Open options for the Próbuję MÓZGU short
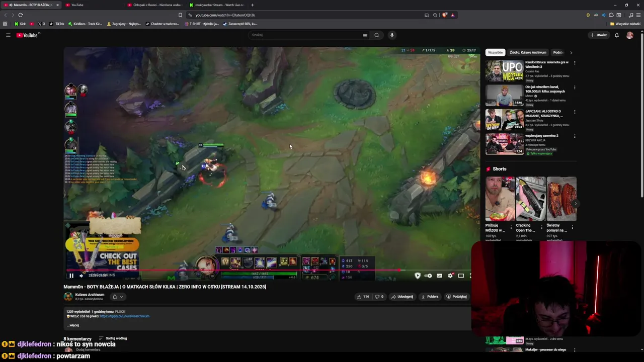 511,227
